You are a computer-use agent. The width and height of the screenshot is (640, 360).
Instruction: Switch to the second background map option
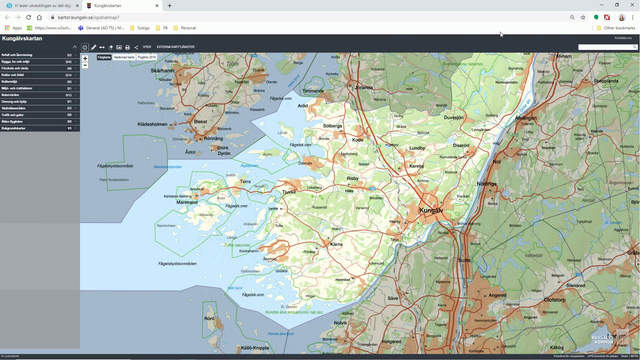click(x=124, y=58)
